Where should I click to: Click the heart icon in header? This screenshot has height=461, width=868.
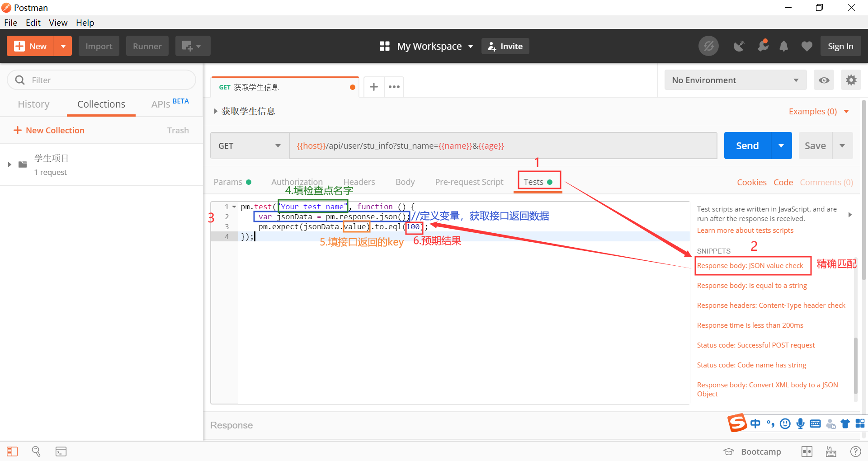[807, 46]
